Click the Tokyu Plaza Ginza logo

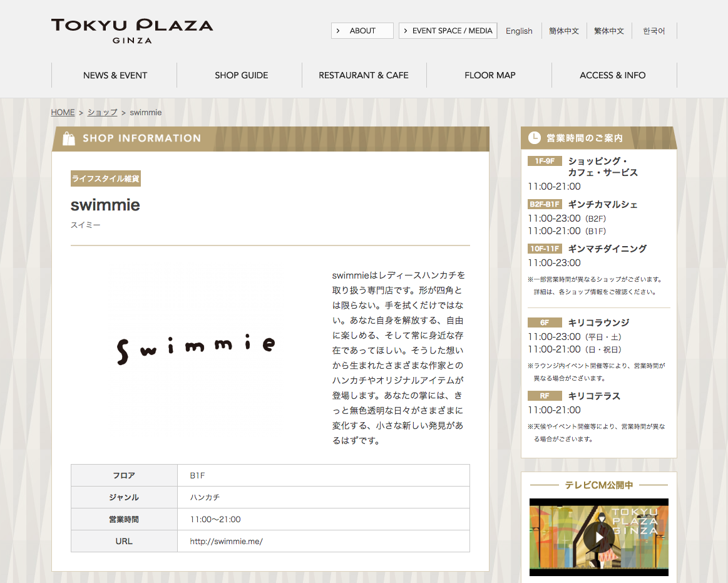click(x=132, y=31)
